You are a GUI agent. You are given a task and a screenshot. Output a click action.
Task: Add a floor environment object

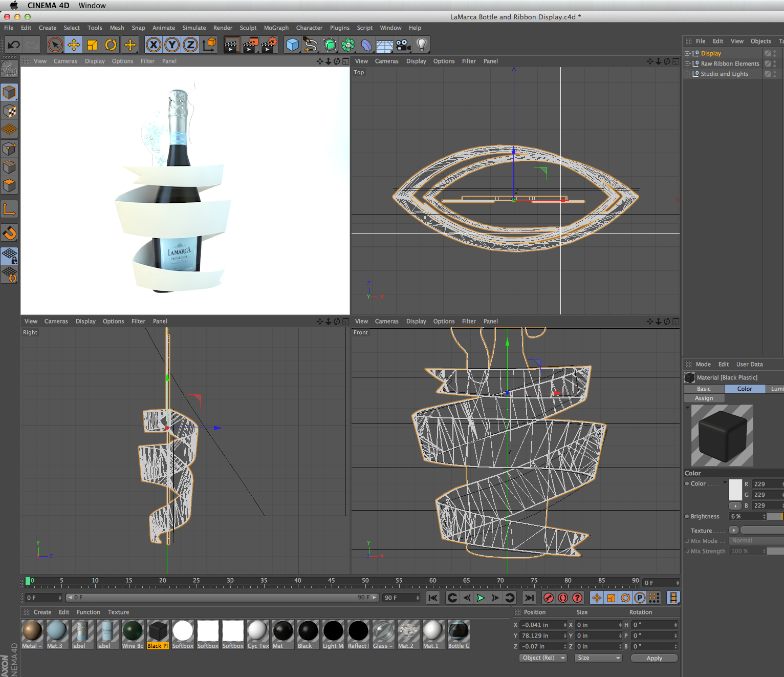point(385,45)
